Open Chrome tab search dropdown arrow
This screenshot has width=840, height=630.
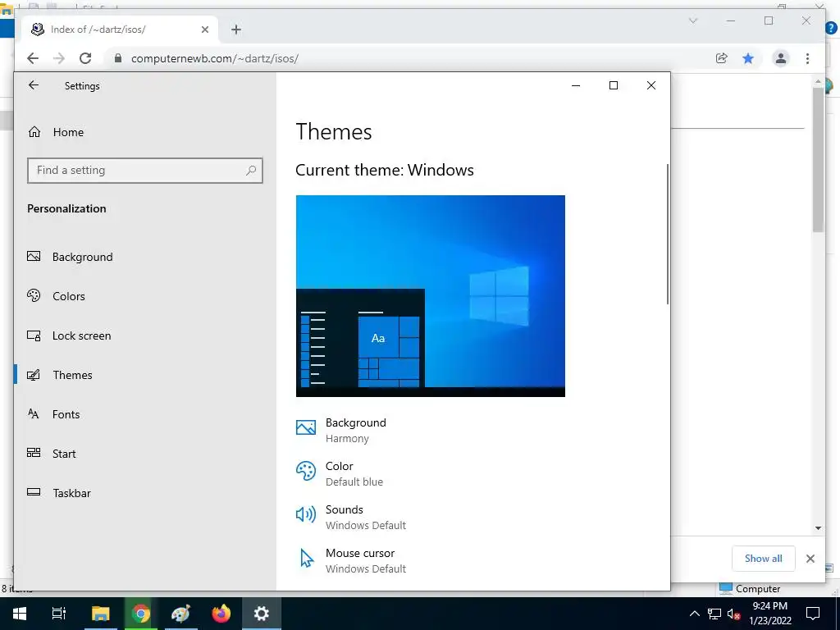point(692,21)
